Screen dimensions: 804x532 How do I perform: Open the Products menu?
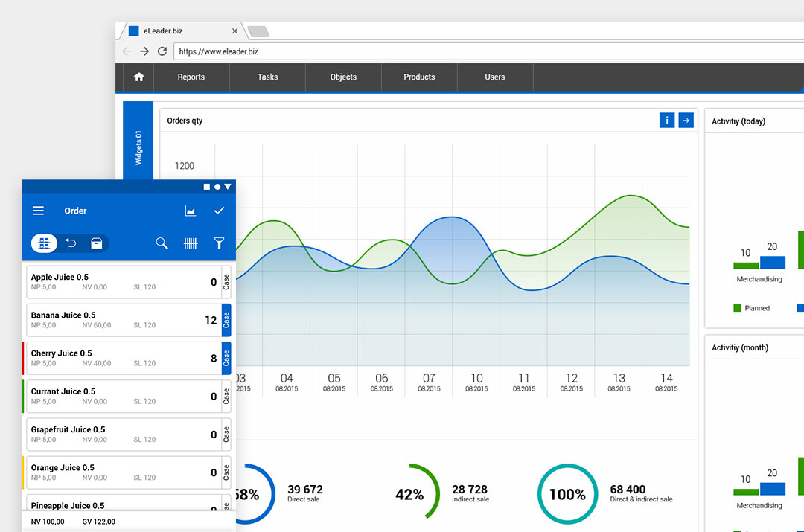click(x=419, y=77)
